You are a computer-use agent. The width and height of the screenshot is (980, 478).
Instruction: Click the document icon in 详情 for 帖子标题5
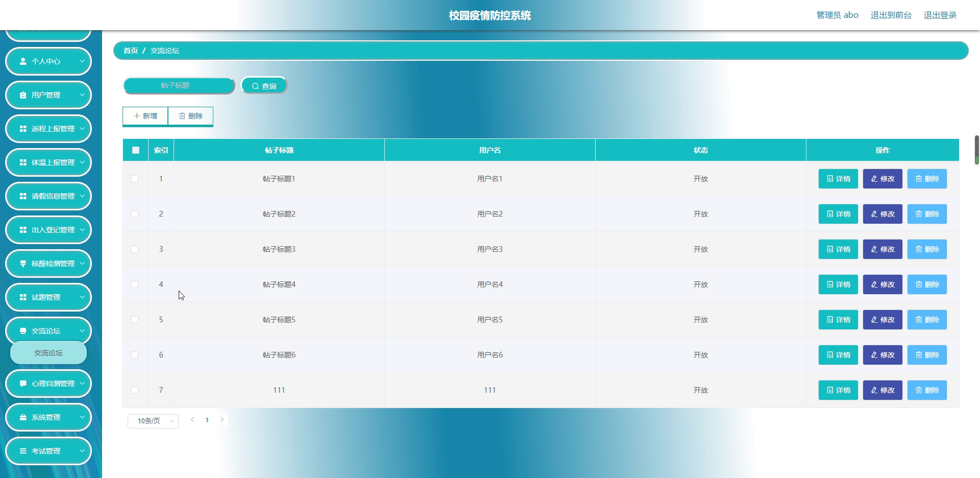coord(830,320)
